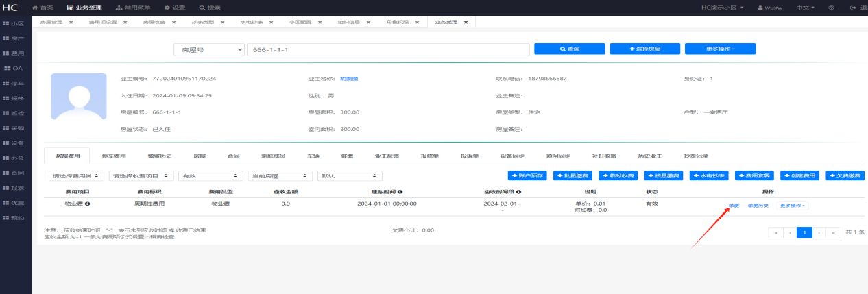Close the 水电抄表 page tab
The width and height of the screenshot is (868, 294).
pos(272,22)
